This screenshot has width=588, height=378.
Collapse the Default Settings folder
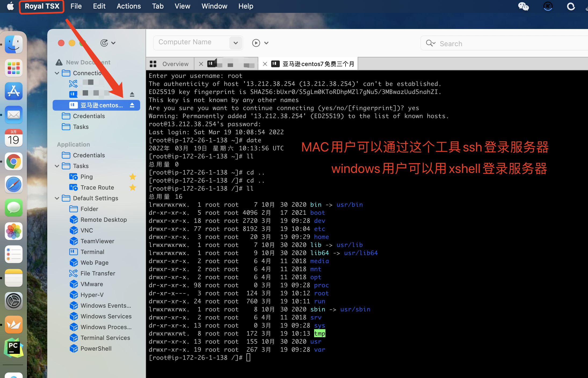(x=57, y=198)
